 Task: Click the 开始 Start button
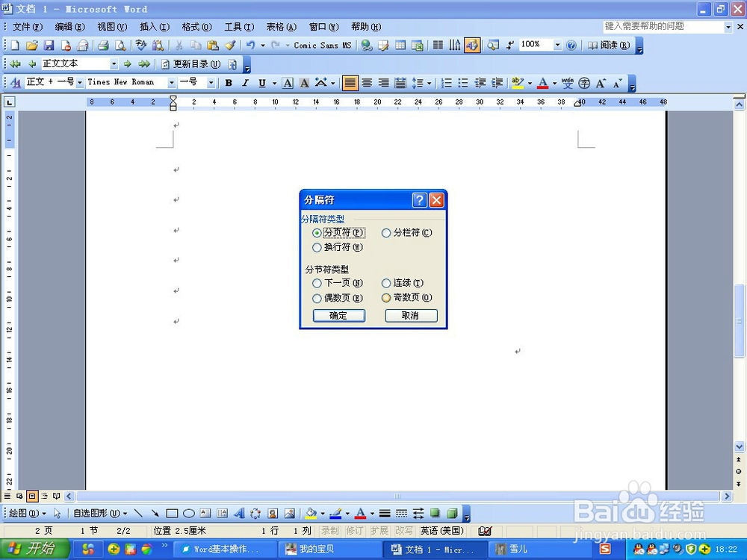[x=35, y=549]
